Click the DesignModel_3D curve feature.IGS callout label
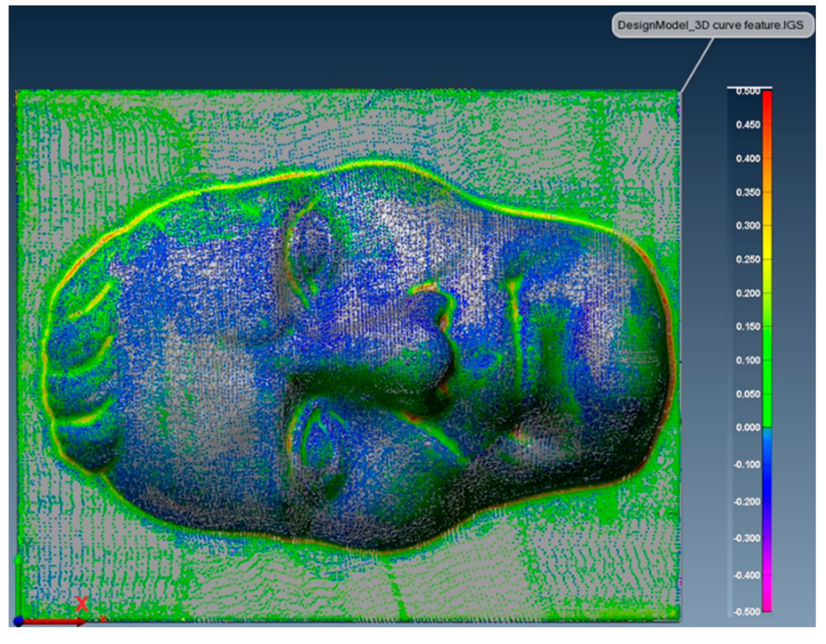 [713, 25]
